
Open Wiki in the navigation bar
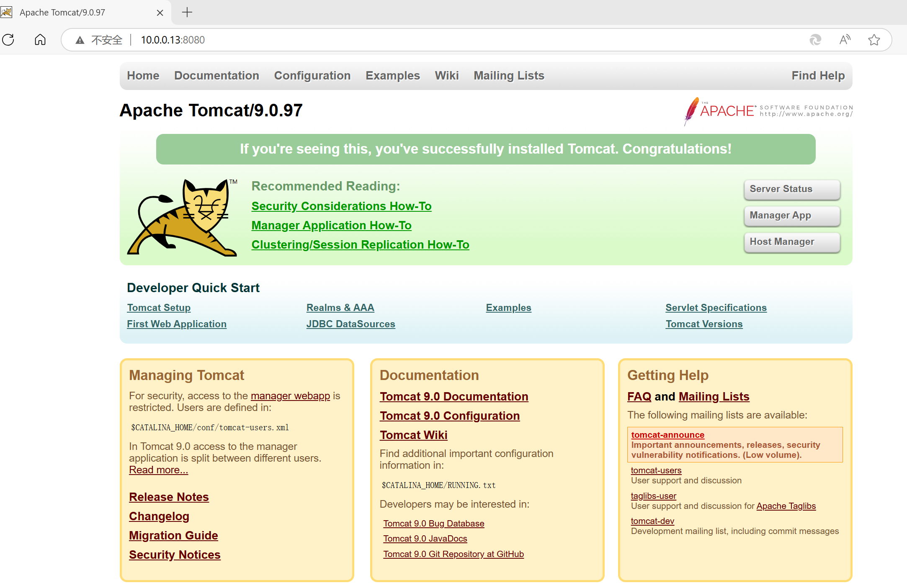[x=447, y=76]
